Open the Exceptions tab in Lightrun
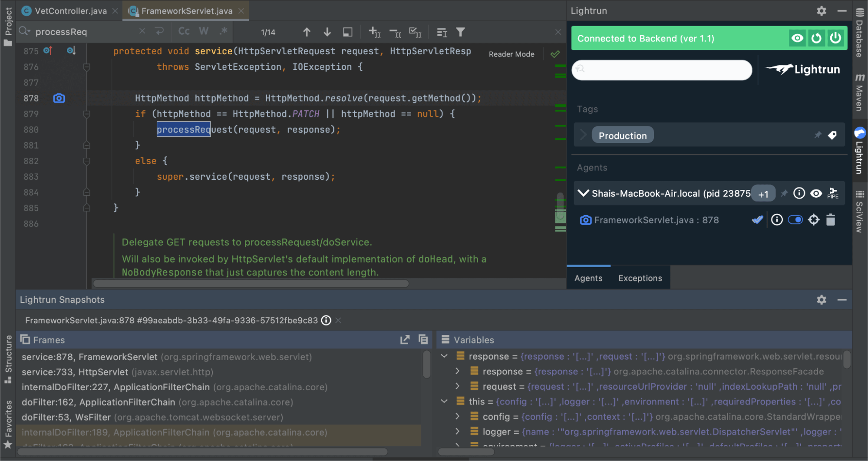The width and height of the screenshot is (868, 461). (x=640, y=278)
